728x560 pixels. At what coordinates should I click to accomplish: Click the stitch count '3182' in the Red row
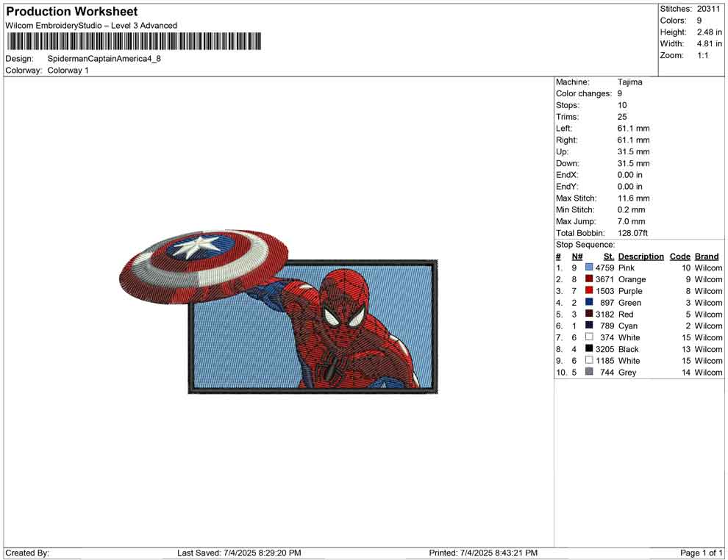604,314
